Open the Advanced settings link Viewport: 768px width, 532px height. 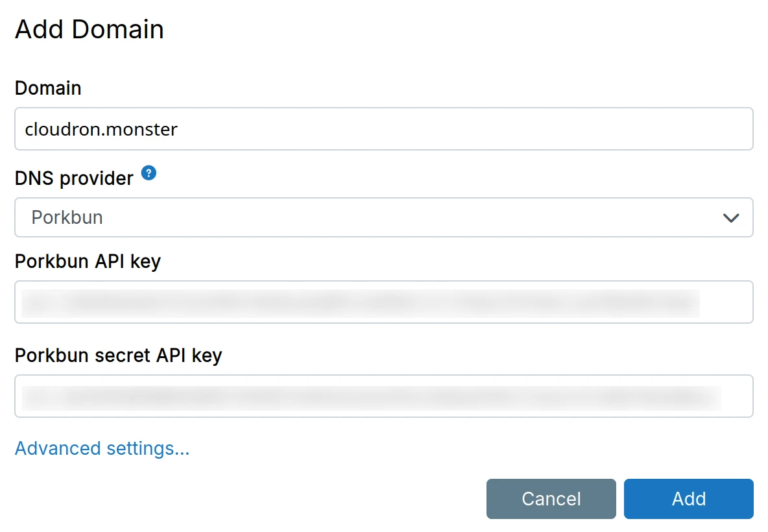(102, 448)
